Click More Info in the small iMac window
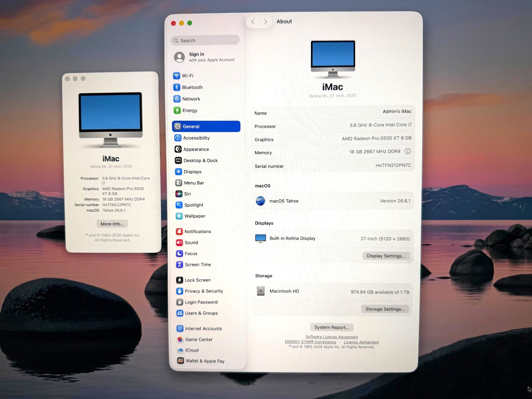This screenshot has height=399, width=532. (x=112, y=224)
